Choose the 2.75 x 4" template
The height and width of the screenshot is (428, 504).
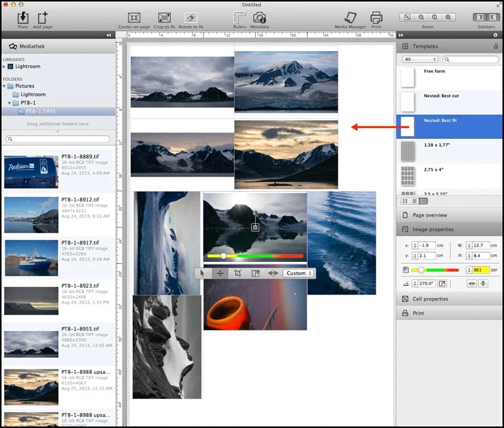[449, 176]
